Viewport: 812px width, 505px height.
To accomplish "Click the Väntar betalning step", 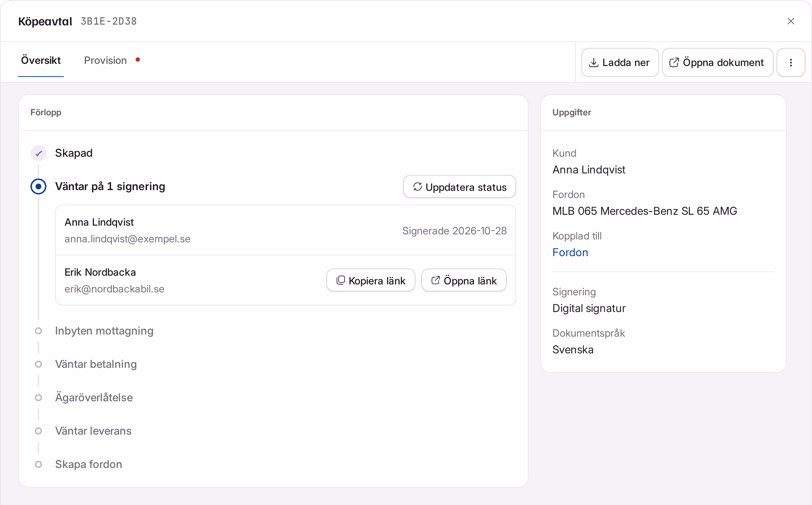I will click(x=96, y=364).
